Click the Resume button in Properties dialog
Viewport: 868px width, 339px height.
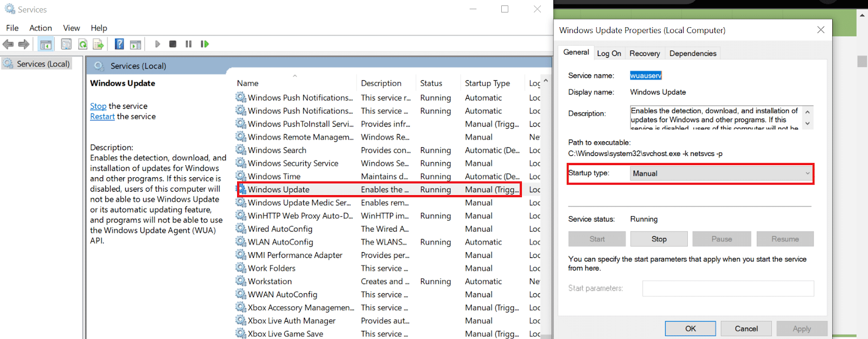coord(785,239)
